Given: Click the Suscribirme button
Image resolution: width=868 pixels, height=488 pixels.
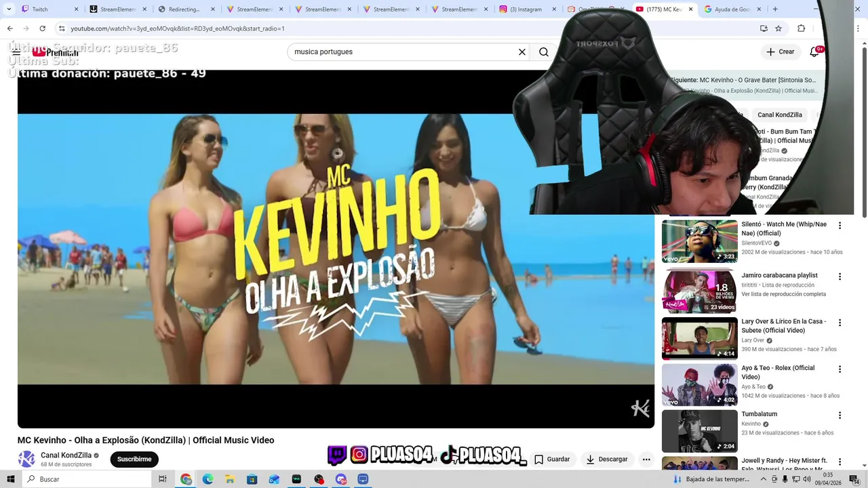Looking at the screenshot, I should 134,459.
